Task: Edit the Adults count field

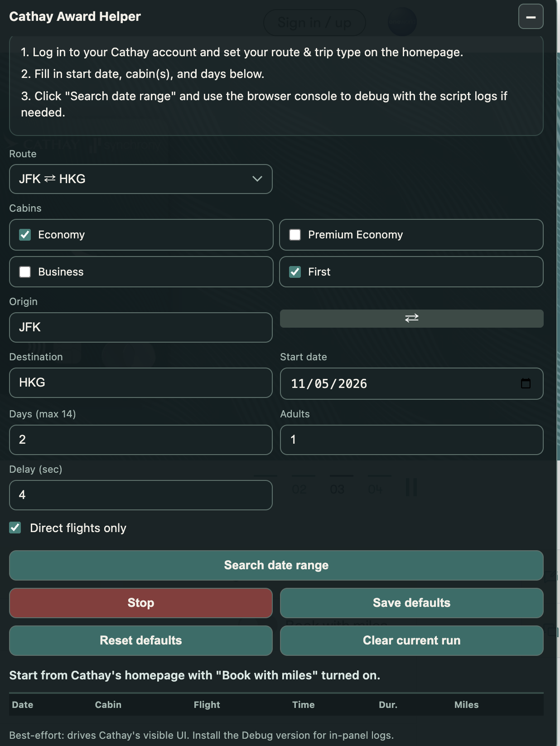Action: 411,440
